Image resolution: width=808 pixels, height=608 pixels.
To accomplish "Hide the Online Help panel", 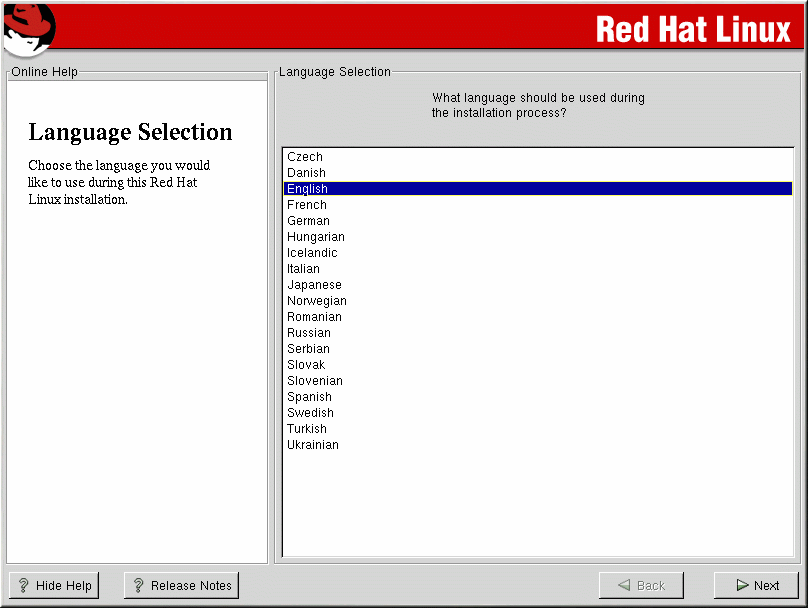I will point(54,586).
